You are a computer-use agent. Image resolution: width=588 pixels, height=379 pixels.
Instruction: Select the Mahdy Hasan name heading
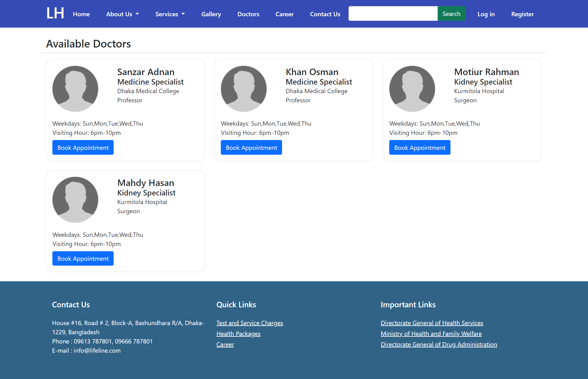point(145,183)
